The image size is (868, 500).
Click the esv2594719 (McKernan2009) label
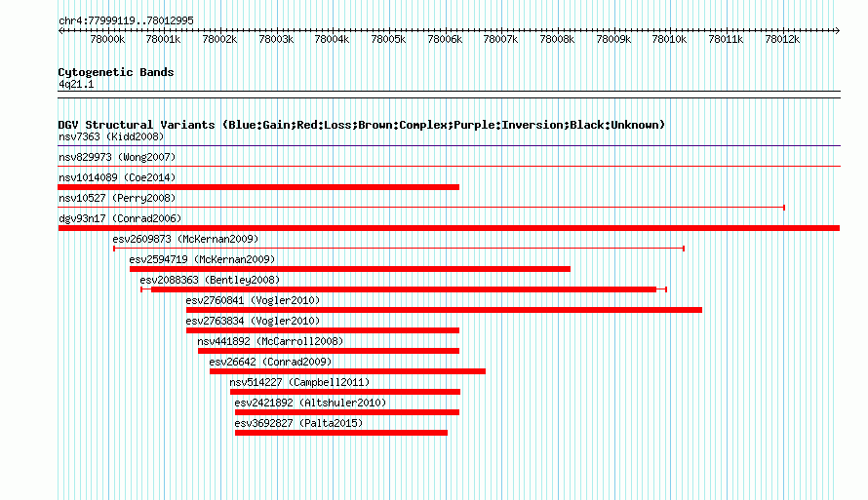pyautogui.click(x=202, y=259)
